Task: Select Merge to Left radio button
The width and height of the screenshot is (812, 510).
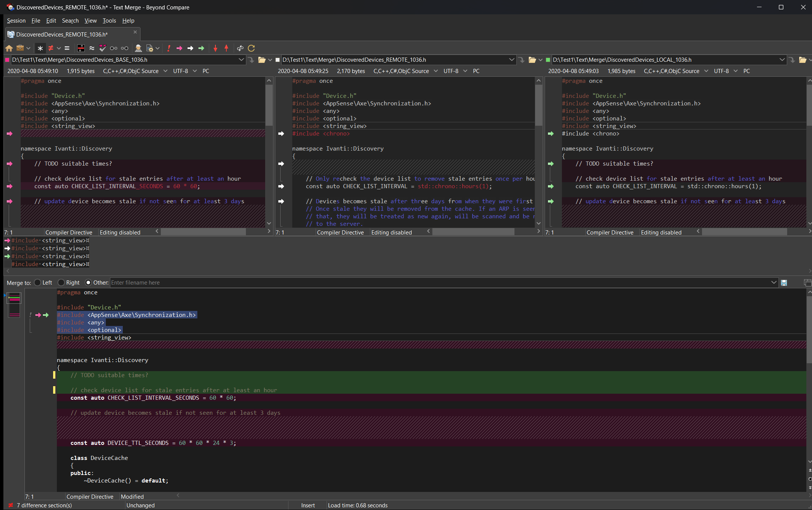Action: click(x=37, y=282)
